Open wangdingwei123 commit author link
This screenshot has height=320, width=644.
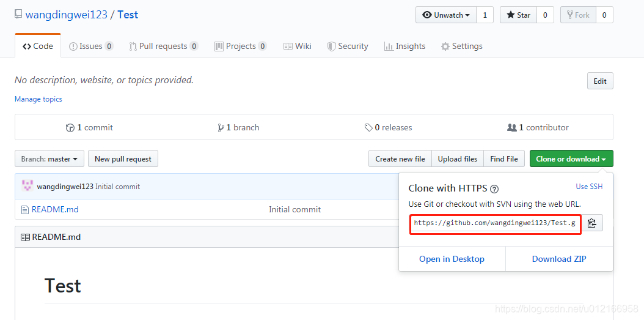click(65, 187)
